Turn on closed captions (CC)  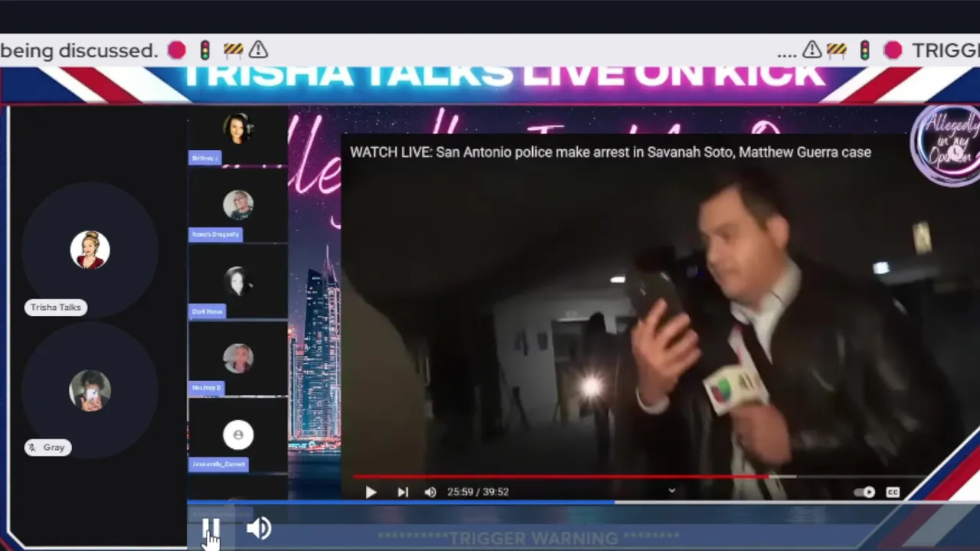pos(893,492)
